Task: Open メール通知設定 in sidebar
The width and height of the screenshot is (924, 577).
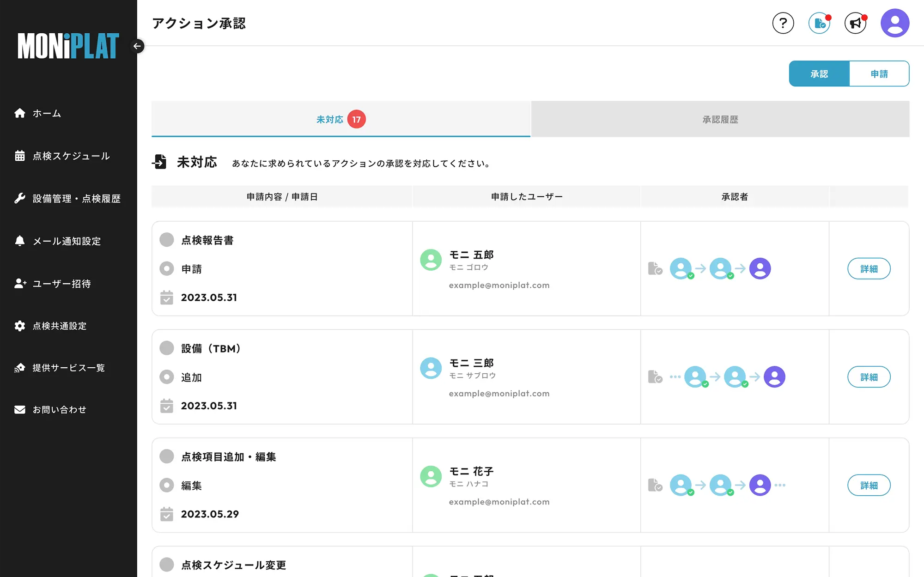Action: tap(67, 241)
